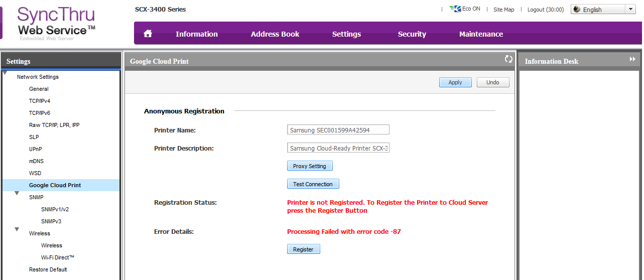Image resolution: width=644 pixels, height=280 pixels.
Task: Select Restore Default
Action: click(x=48, y=269)
